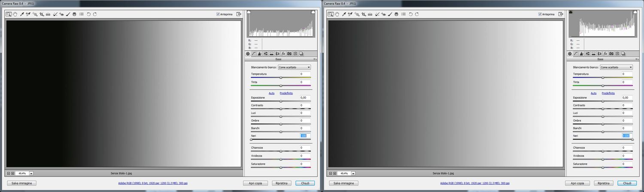Select Adjustment Brush in right window
This screenshot has width=644, height=192.
[390, 14]
